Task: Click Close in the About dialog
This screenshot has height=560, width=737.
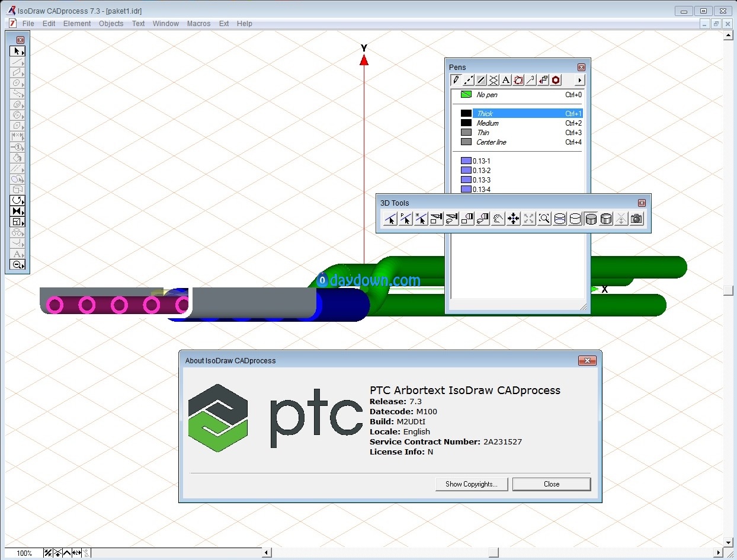Action: pos(552,484)
